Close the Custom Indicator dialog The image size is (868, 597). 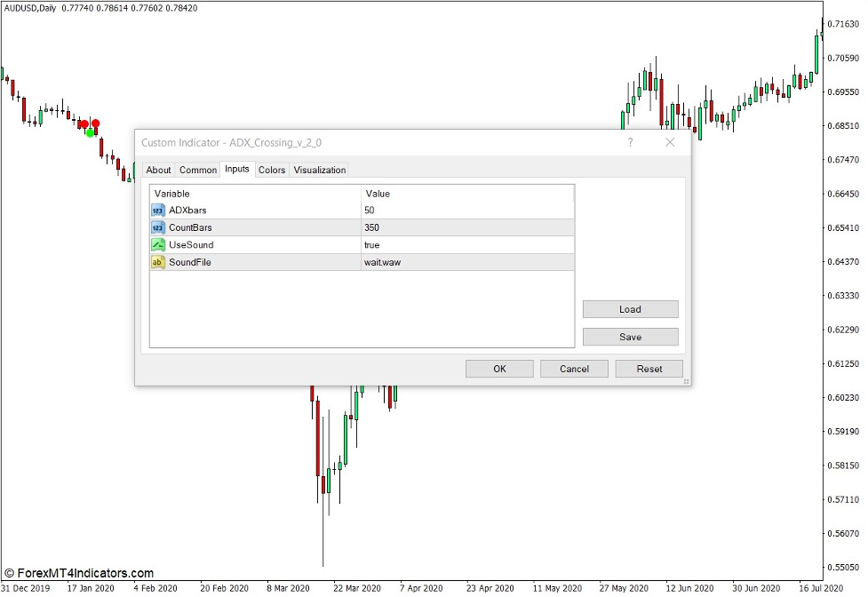(670, 142)
